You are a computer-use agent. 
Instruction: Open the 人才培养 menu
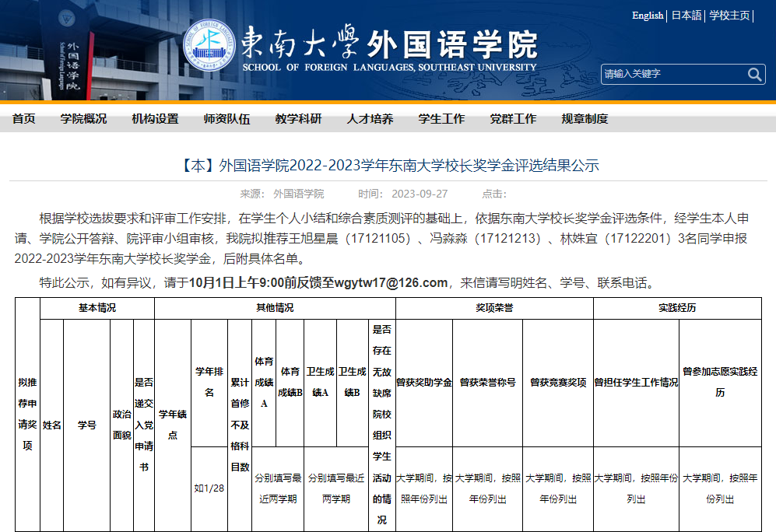click(x=370, y=119)
